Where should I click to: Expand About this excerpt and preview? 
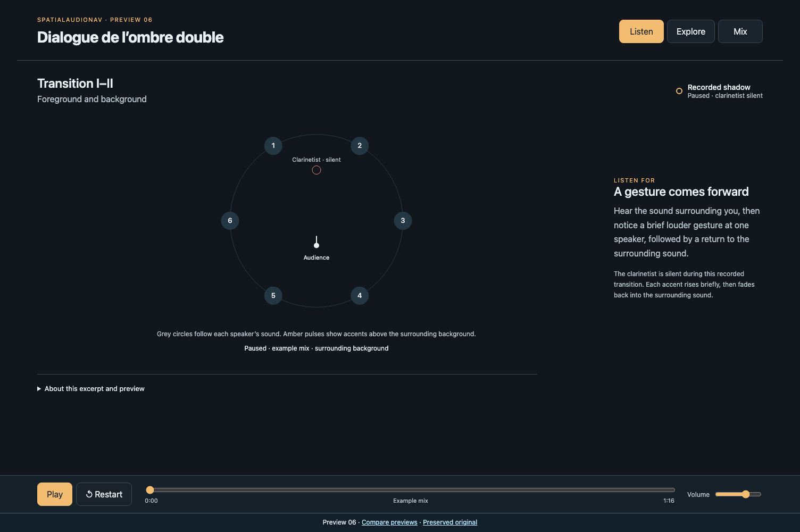(x=91, y=389)
